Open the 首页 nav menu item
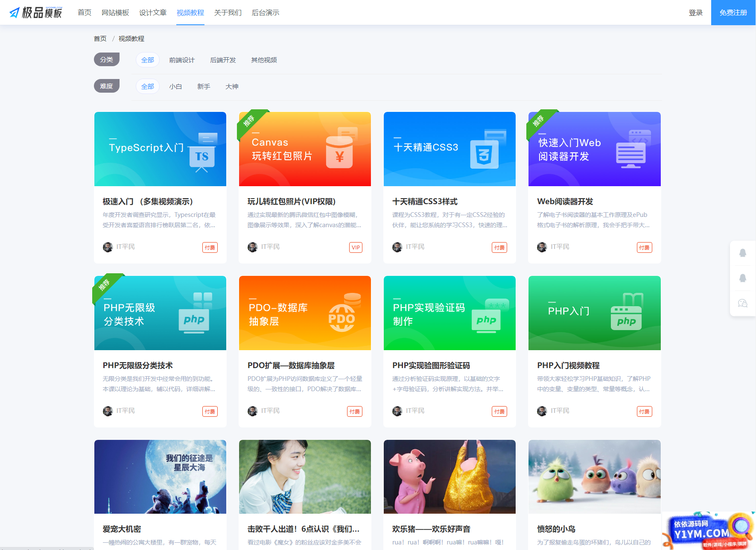This screenshot has height=550, width=756. pyautogui.click(x=85, y=13)
